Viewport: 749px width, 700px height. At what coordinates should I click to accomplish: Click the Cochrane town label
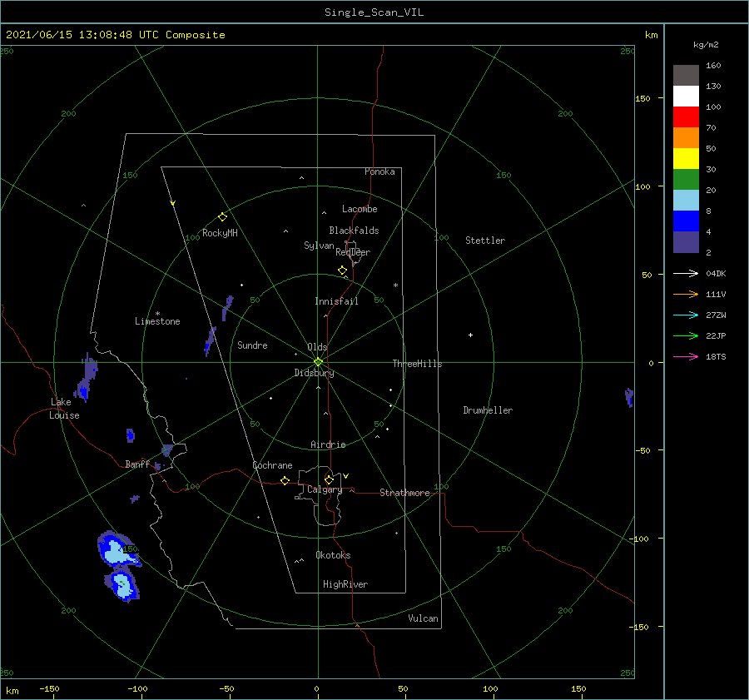(272, 465)
